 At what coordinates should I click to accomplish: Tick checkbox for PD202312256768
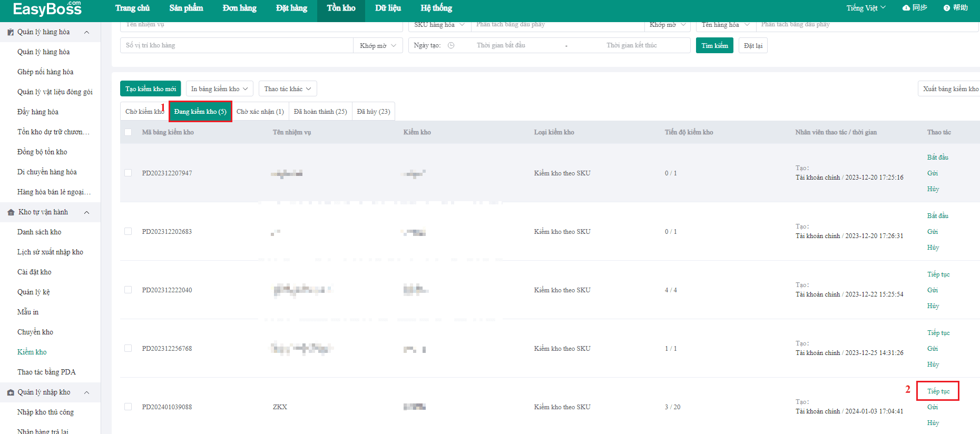pos(128,348)
